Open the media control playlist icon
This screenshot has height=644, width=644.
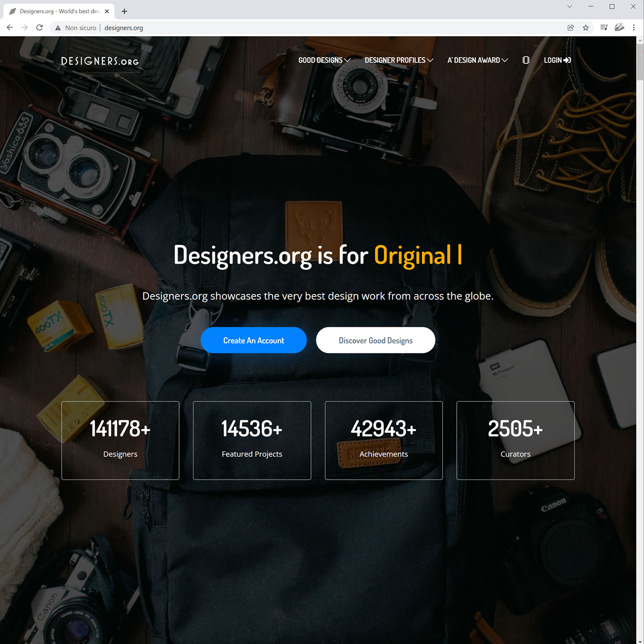tap(604, 28)
